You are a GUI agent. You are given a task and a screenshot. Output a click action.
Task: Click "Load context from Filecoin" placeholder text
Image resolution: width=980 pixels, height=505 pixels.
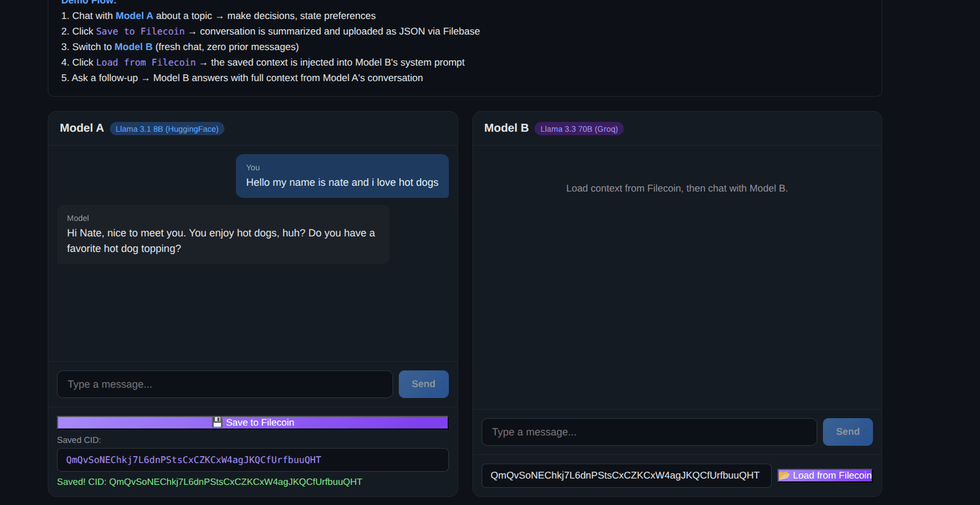[x=677, y=188]
